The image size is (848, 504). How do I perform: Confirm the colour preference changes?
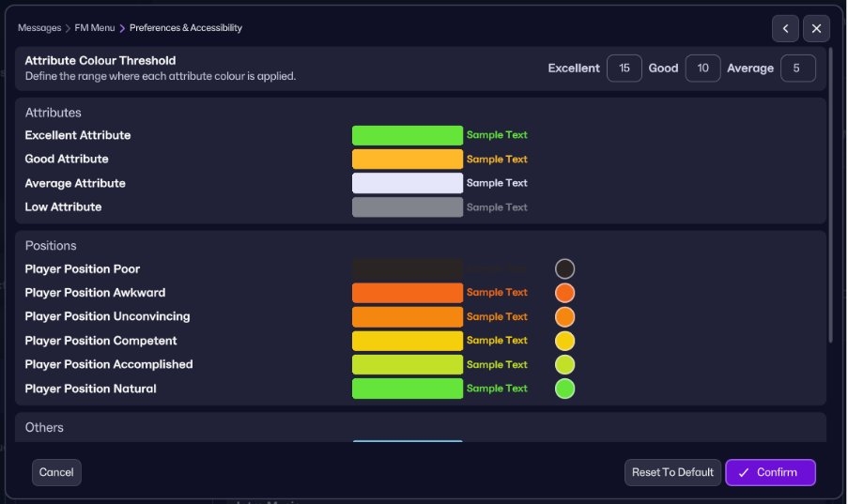pyautogui.click(x=770, y=472)
